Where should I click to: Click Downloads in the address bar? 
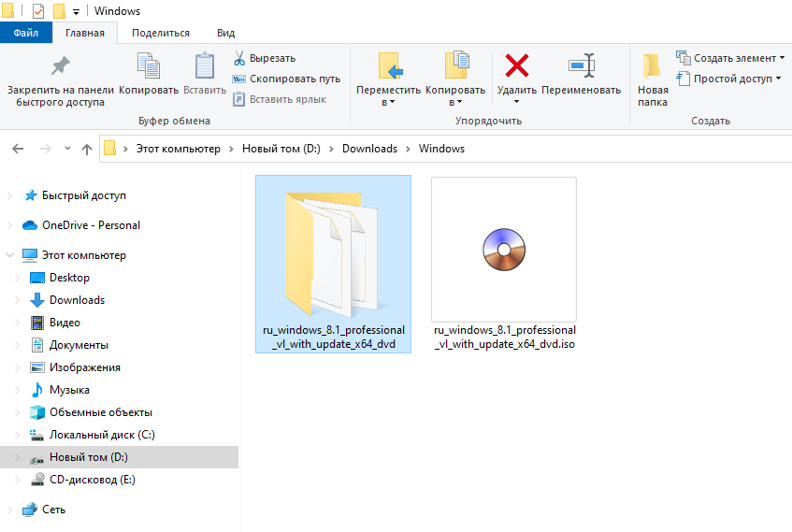pos(369,149)
